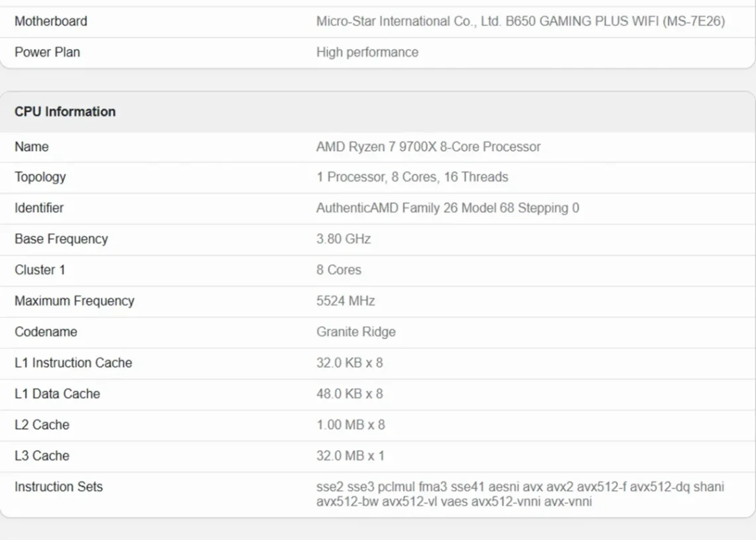The height and width of the screenshot is (540, 756).
Task: Click the High performance power plan value
Action: point(367,52)
